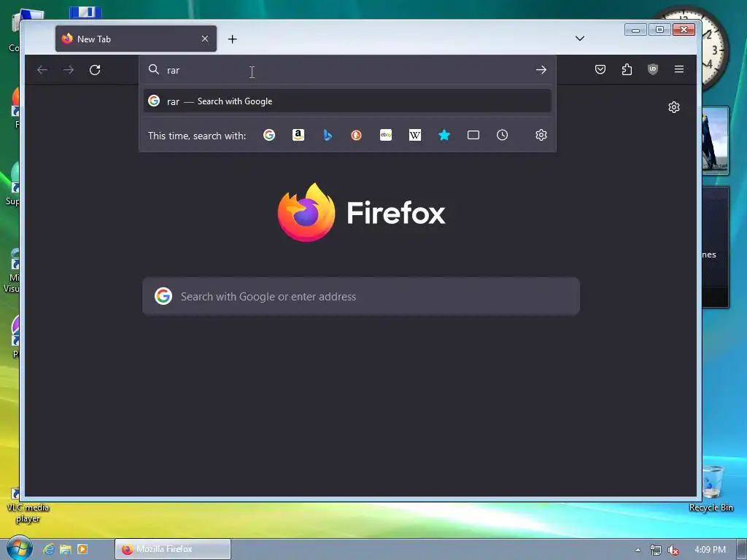Click the go arrow in the address bar
Image resolution: width=747 pixels, height=560 pixels.
(541, 70)
